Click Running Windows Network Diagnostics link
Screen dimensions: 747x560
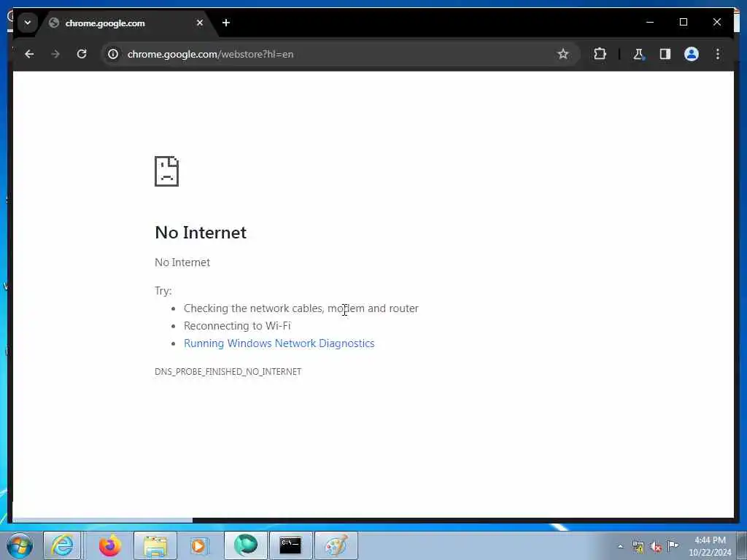(279, 343)
